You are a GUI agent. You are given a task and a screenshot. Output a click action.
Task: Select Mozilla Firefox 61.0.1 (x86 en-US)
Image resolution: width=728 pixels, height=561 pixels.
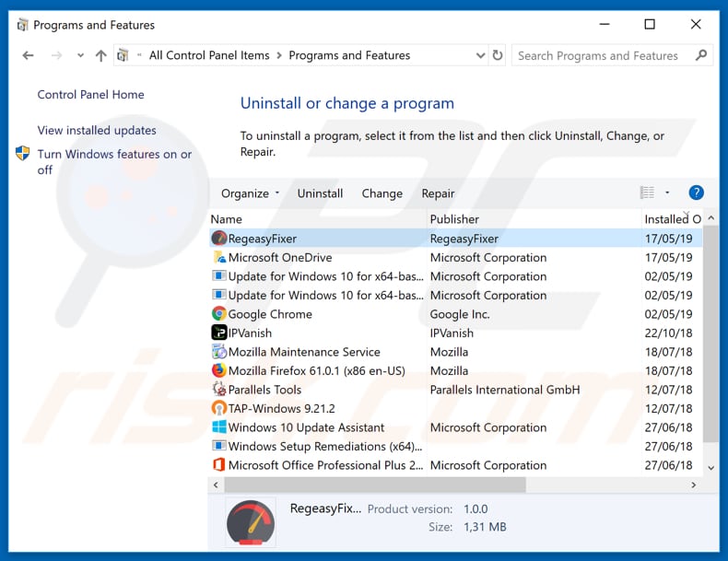coord(317,370)
